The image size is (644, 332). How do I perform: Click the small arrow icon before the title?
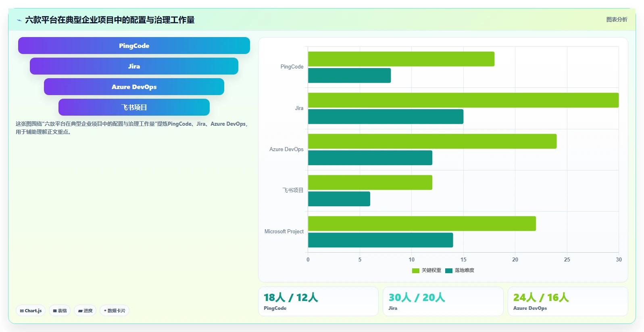coord(19,20)
